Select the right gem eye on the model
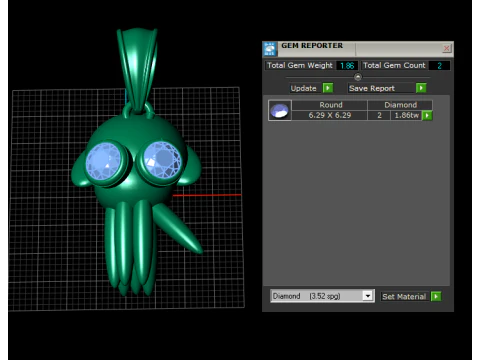The height and width of the screenshot is (360, 480). click(162, 160)
